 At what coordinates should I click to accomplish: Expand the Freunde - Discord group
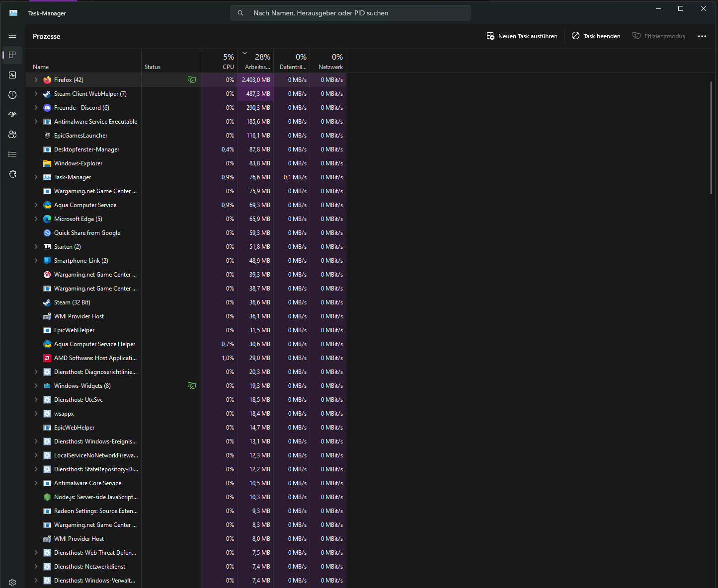36,108
